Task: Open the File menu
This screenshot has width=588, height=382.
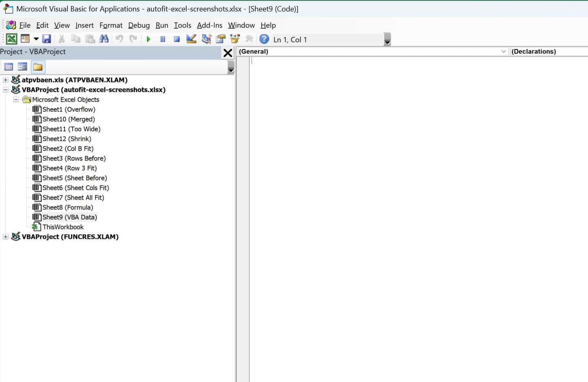Action: [x=25, y=25]
